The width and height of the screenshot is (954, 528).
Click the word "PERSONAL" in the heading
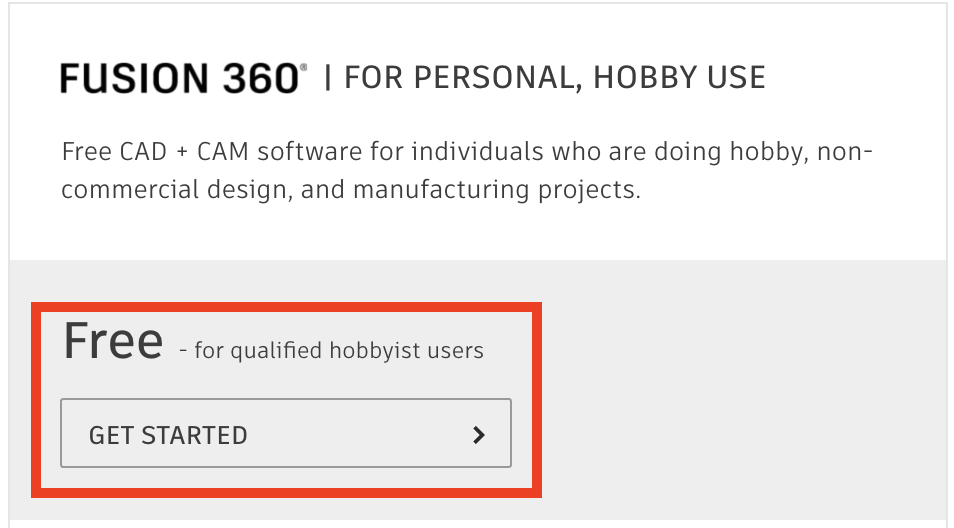[x=492, y=78]
